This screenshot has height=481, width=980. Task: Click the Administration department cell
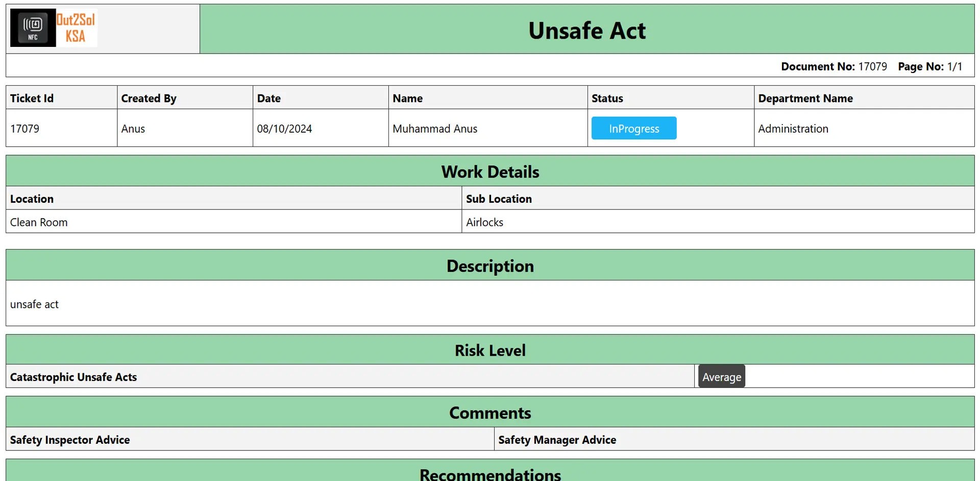793,129
